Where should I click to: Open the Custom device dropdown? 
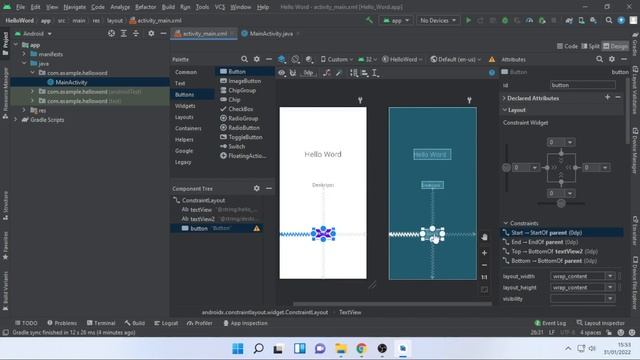point(336,59)
